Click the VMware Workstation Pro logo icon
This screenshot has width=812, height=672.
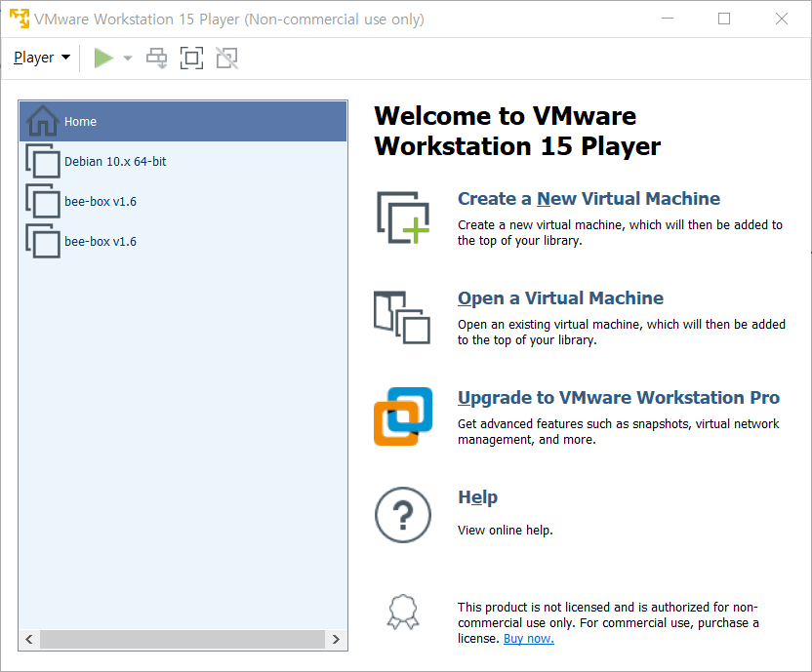403,416
